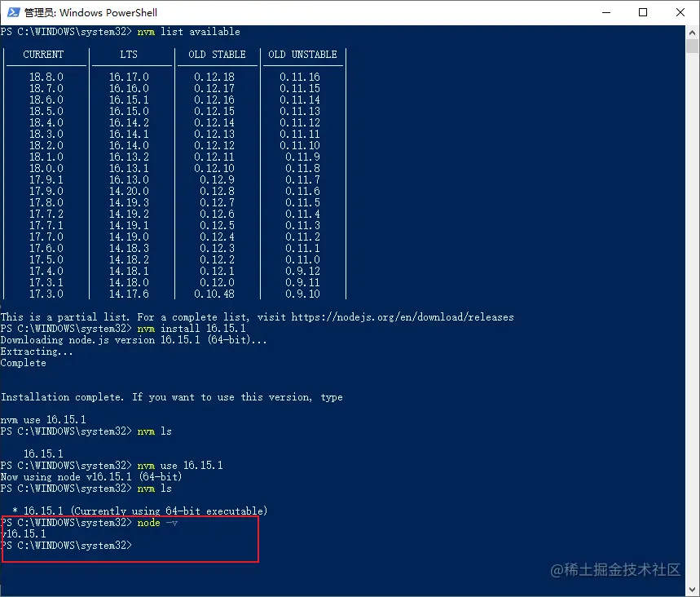
Task: Click the nodejs.org releases URL
Action: point(403,317)
